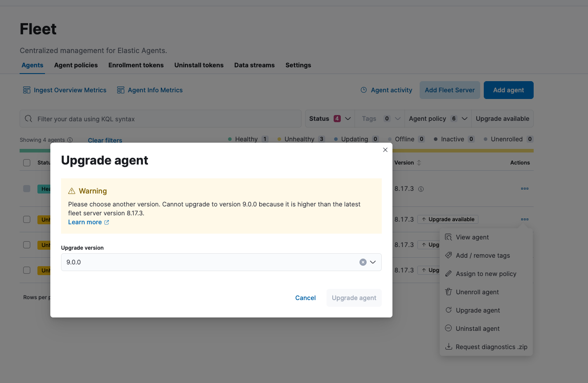Click the info icon next to version 8.17.3
This screenshot has width=588, height=383.
tap(421, 189)
